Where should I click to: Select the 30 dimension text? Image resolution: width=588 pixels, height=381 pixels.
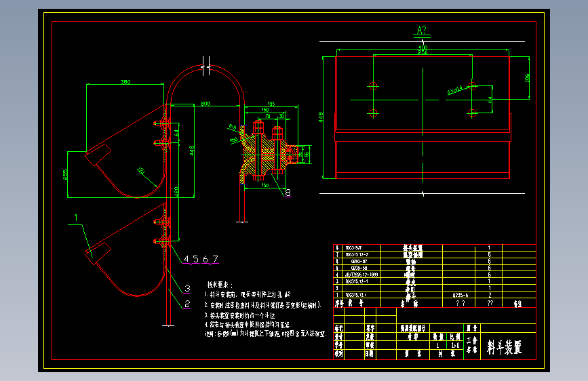[281, 116]
